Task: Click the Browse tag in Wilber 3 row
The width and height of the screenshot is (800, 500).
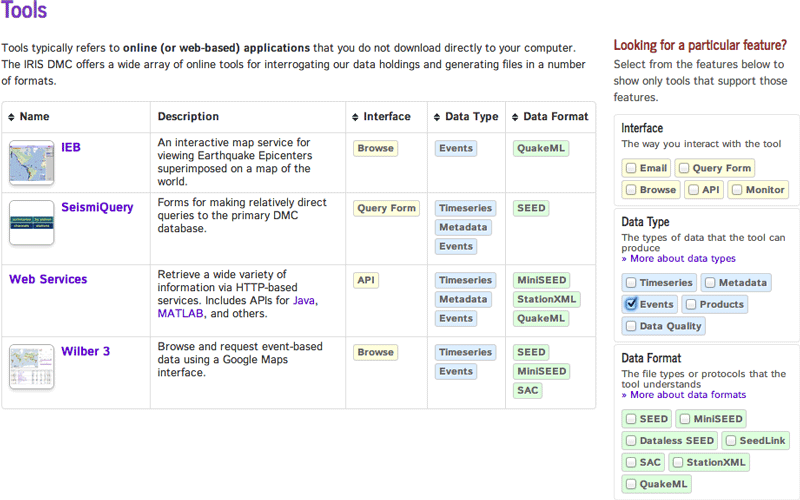Action: pyautogui.click(x=376, y=353)
